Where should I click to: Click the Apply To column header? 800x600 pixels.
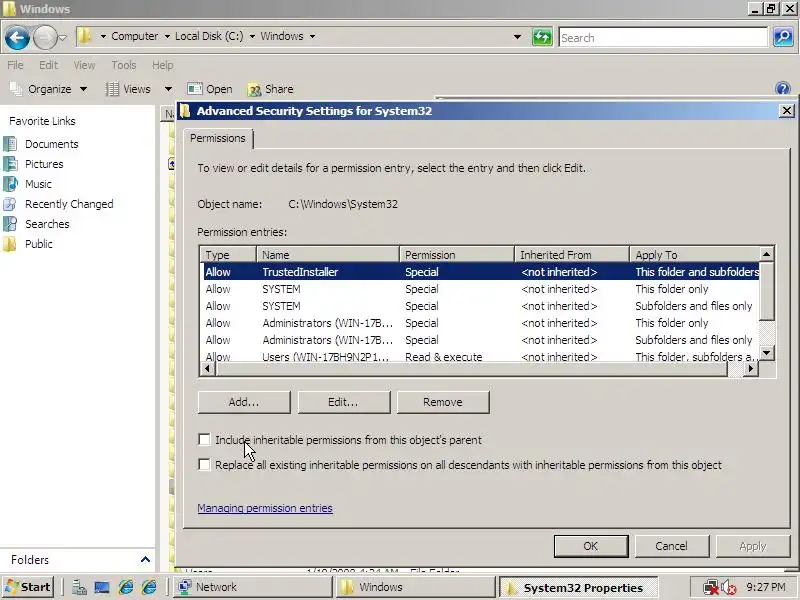(695, 255)
